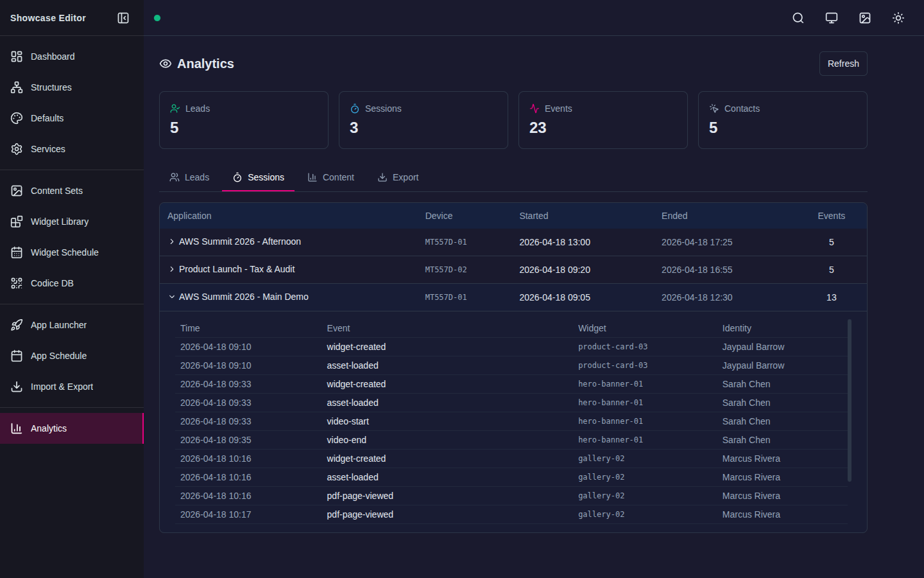This screenshot has height=578, width=924.
Task: Click the events list vertical scrollbar
Action: 850,400
